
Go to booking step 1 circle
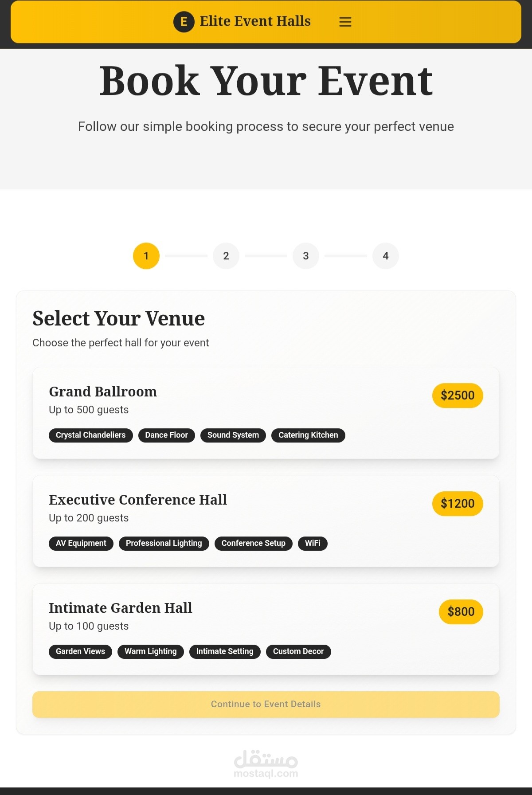[x=146, y=256]
